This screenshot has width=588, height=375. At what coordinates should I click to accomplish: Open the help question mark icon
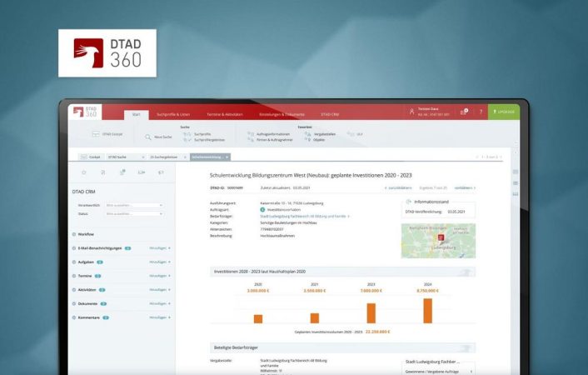coord(481,112)
